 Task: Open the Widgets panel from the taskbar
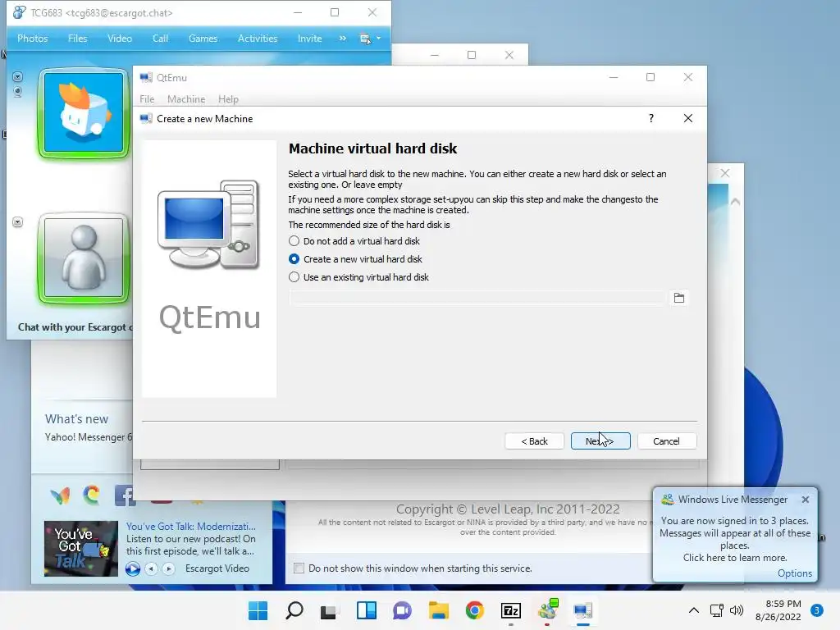click(x=367, y=610)
